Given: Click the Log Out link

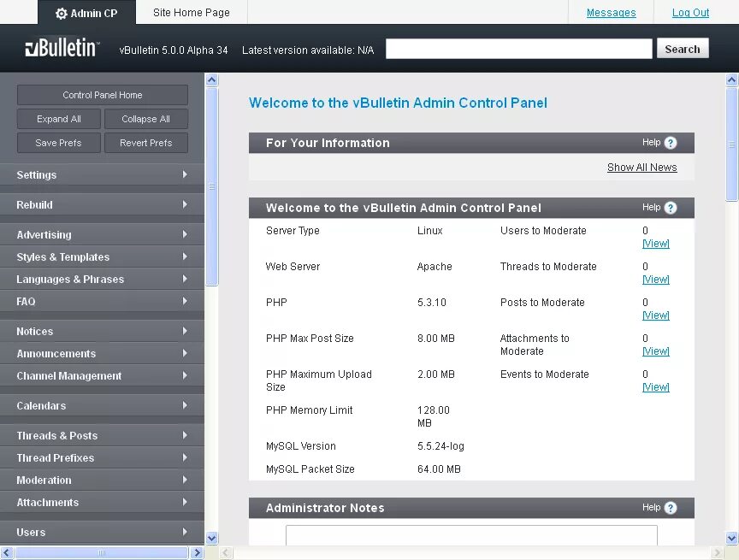Looking at the screenshot, I should point(690,13).
